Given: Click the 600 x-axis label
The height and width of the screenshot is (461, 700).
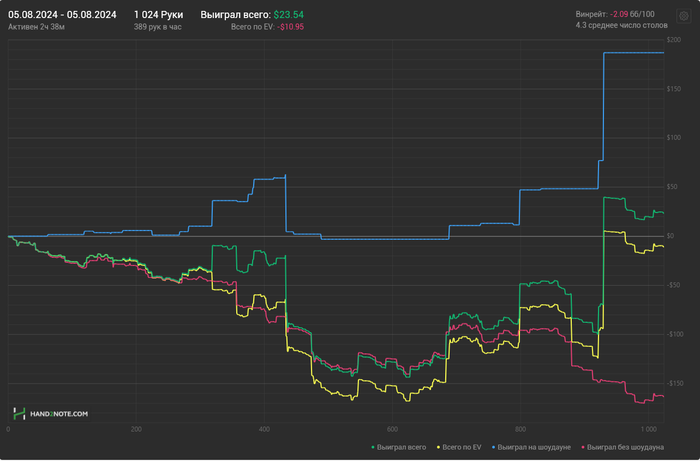Looking at the screenshot, I should [392, 429].
